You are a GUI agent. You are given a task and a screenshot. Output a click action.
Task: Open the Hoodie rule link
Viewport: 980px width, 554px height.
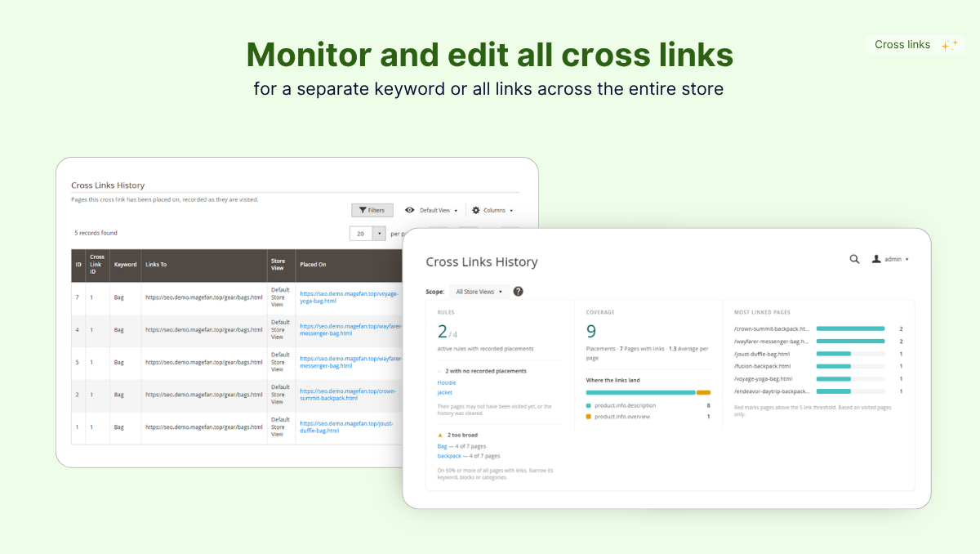[447, 382]
